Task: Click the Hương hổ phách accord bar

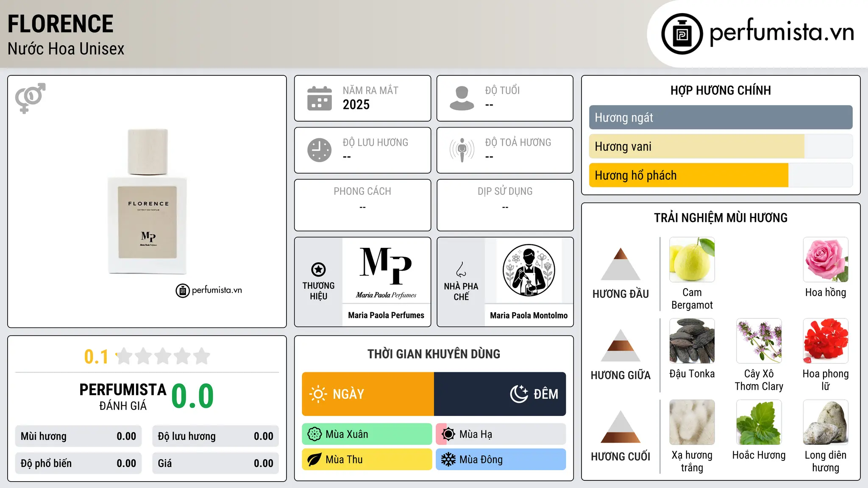Action: [x=721, y=175]
